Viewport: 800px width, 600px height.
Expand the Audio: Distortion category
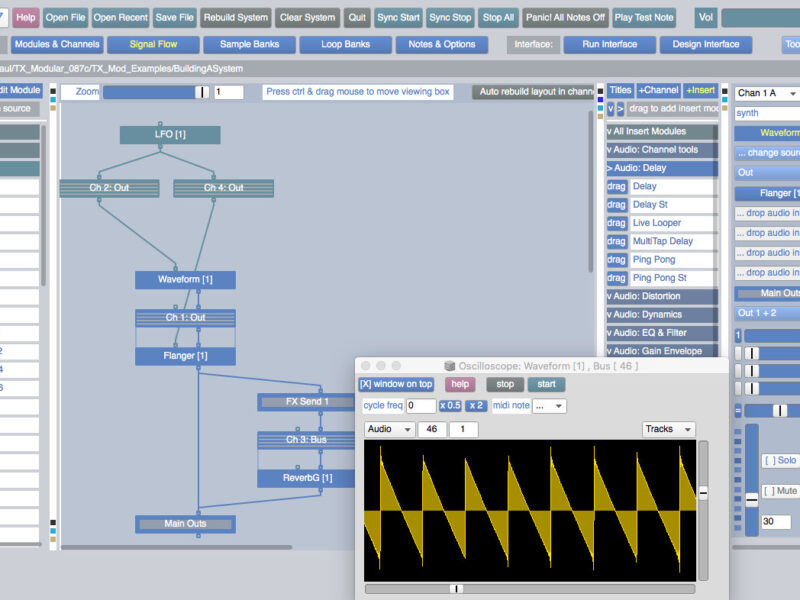click(661, 296)
